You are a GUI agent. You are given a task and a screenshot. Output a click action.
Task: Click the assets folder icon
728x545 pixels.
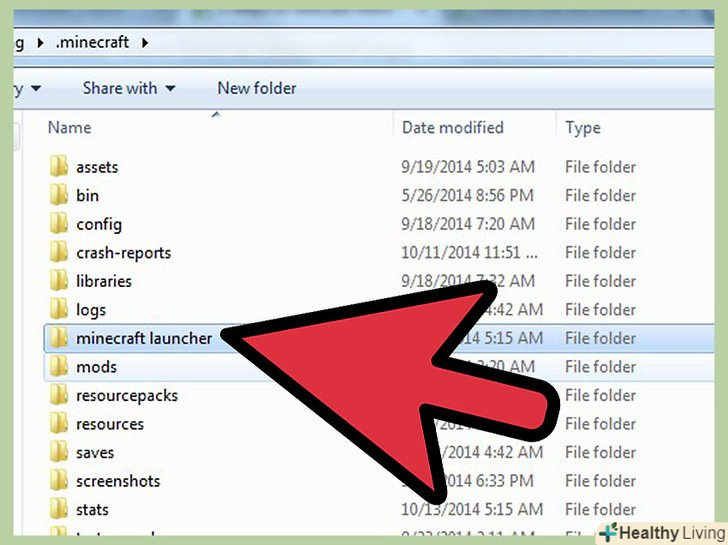click(59, 167)
